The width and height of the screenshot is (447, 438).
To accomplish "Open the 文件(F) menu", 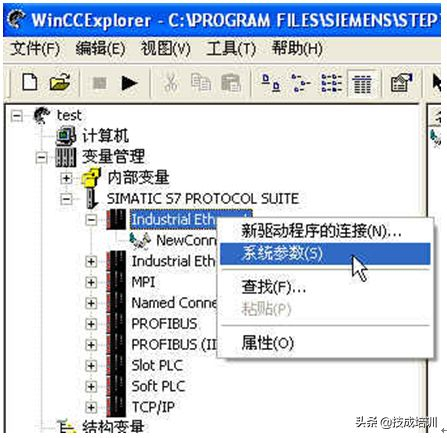I will (35, 49).
